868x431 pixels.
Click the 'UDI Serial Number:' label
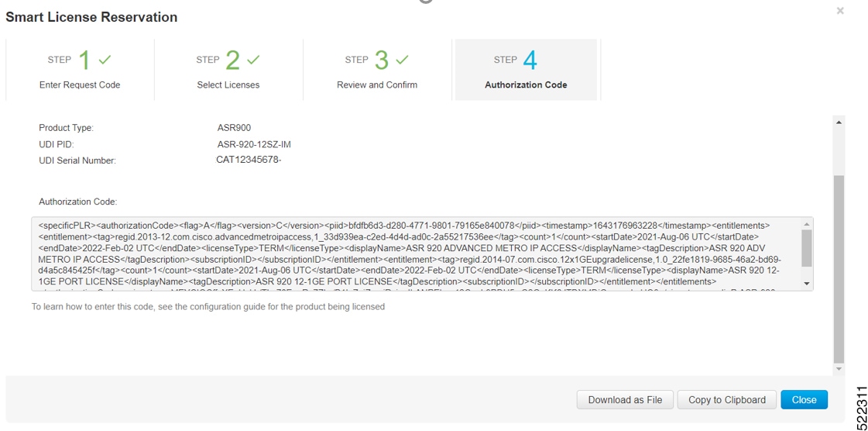pos(77,161)
